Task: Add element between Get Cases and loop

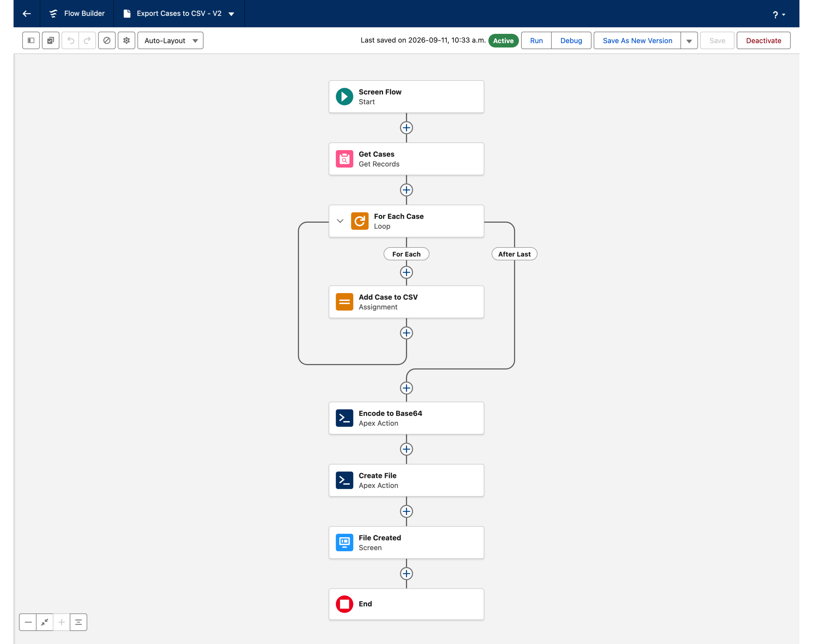Action: coord(406,190)
